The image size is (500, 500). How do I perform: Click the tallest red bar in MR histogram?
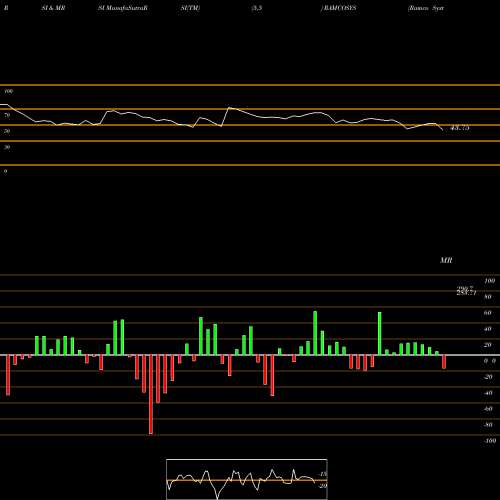151,395
